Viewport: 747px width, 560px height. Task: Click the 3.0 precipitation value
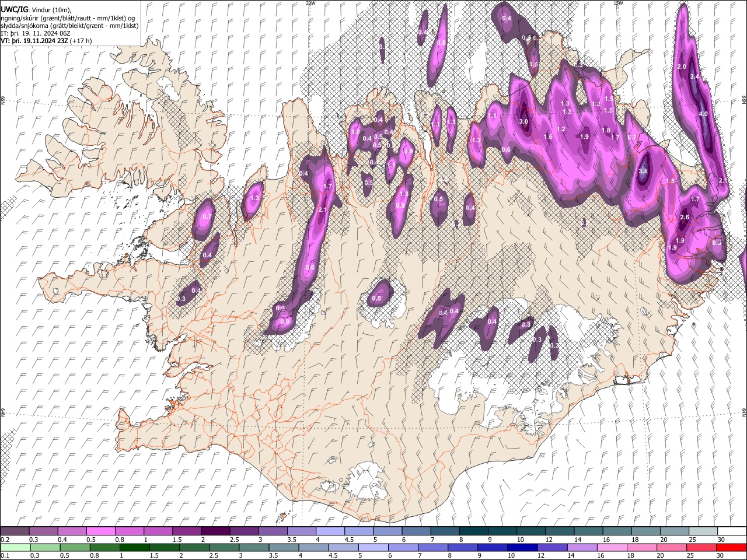(x=523, y=122)
